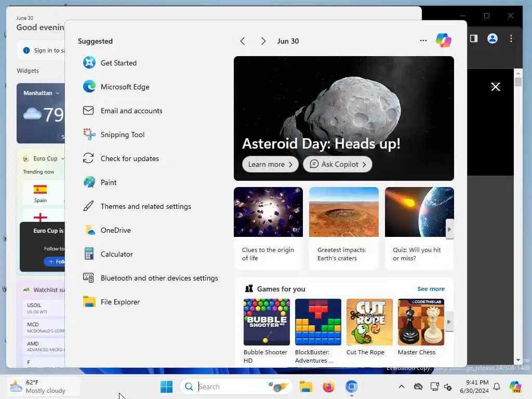Open the Bubble Shooter HD game

(x=267, y=331)
